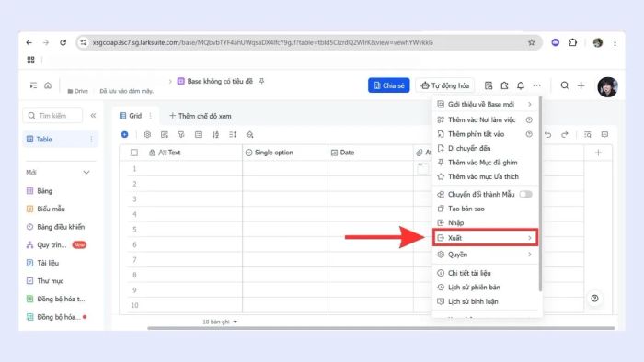Open the apps grid shortcut
This screenshot has height=362, width=644.
30,60
